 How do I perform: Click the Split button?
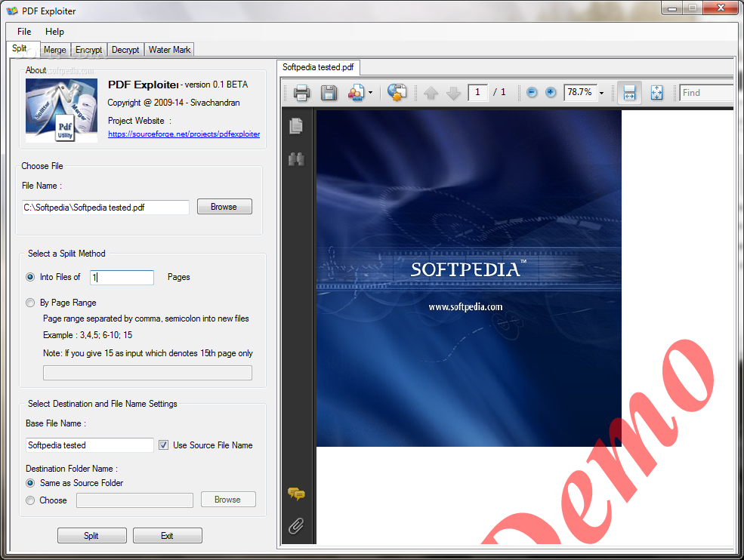coord(91,535)
